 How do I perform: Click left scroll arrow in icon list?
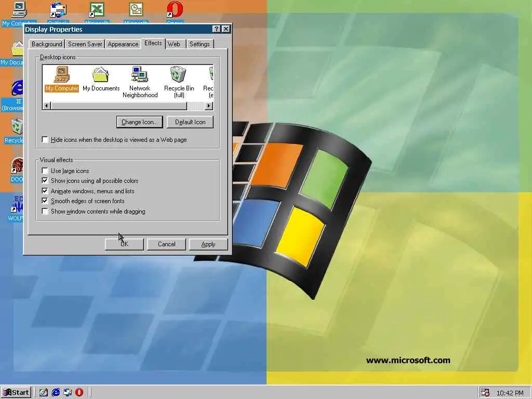(47, 106)
